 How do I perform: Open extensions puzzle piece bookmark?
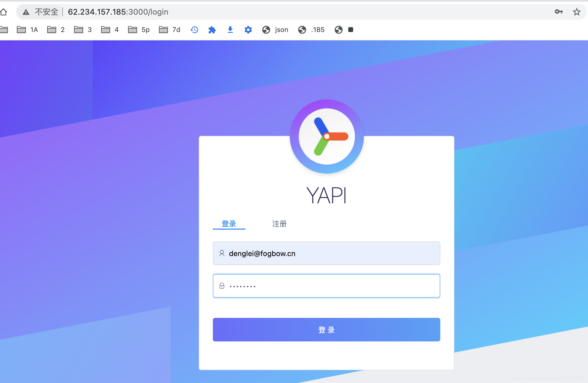pyautogui.click(x=212, y=30)
